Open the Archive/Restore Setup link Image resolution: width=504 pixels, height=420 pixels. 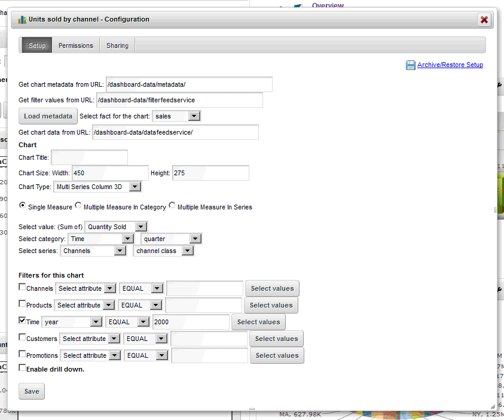[x=450, y=65]
